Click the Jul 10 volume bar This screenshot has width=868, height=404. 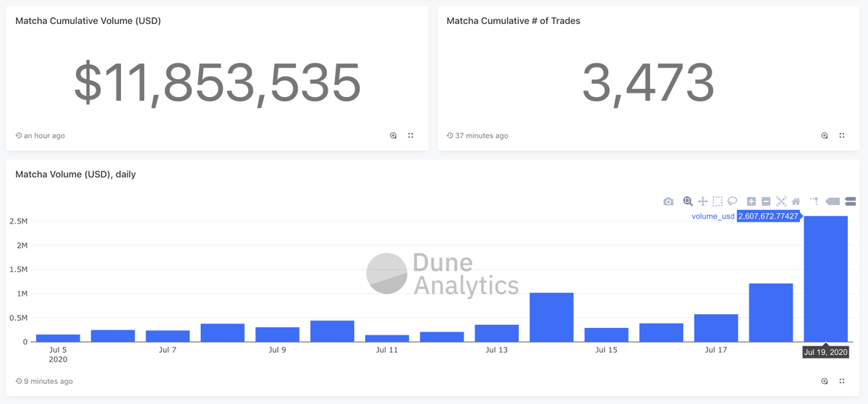[332, 331]
